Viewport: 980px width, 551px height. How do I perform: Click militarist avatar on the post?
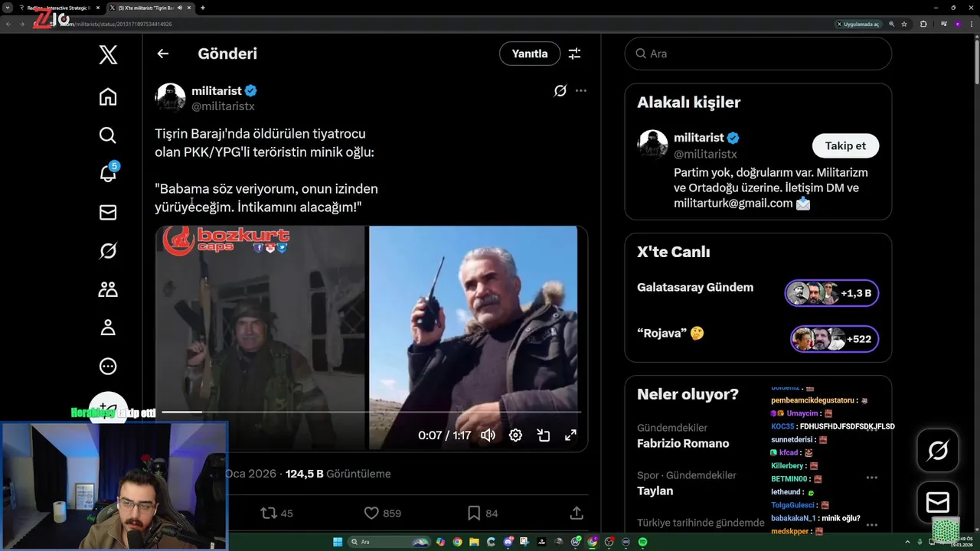click(x=170, y=98)
